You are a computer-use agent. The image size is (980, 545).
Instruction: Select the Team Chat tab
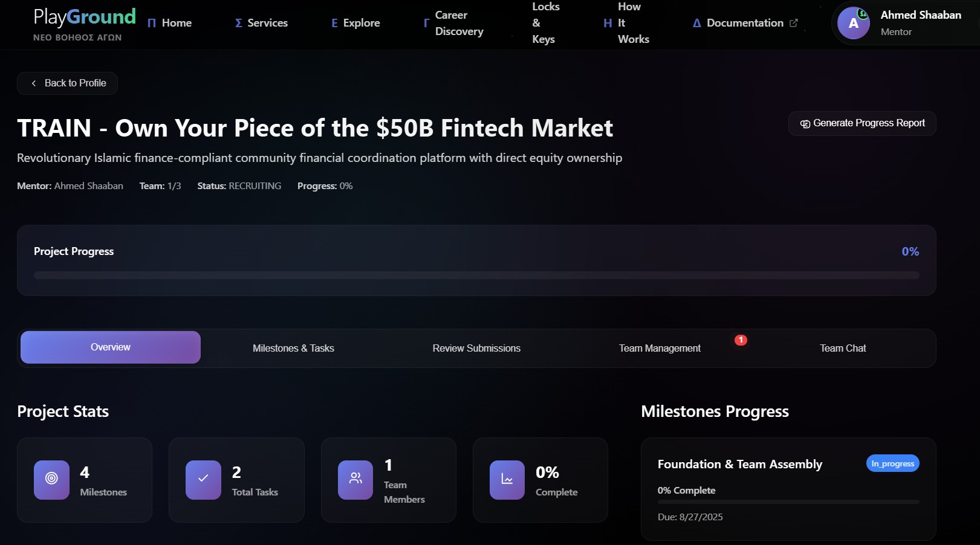[843, 349]
